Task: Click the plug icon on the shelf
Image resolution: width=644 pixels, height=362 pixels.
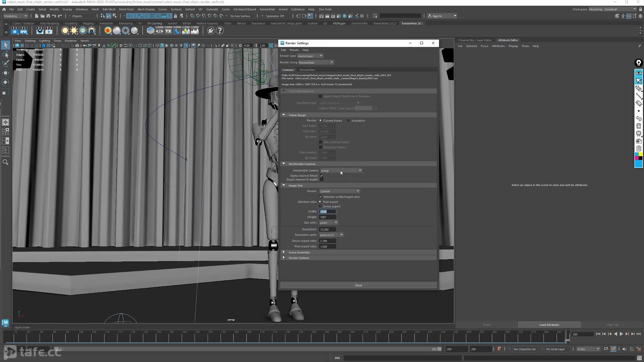Action: pyautogui.click(x=211, y=31)
